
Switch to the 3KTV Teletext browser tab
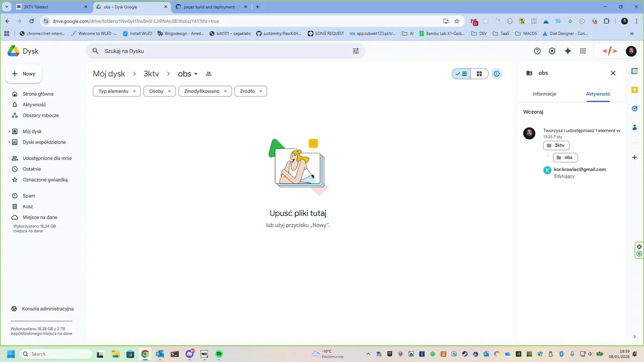point(52,7)
